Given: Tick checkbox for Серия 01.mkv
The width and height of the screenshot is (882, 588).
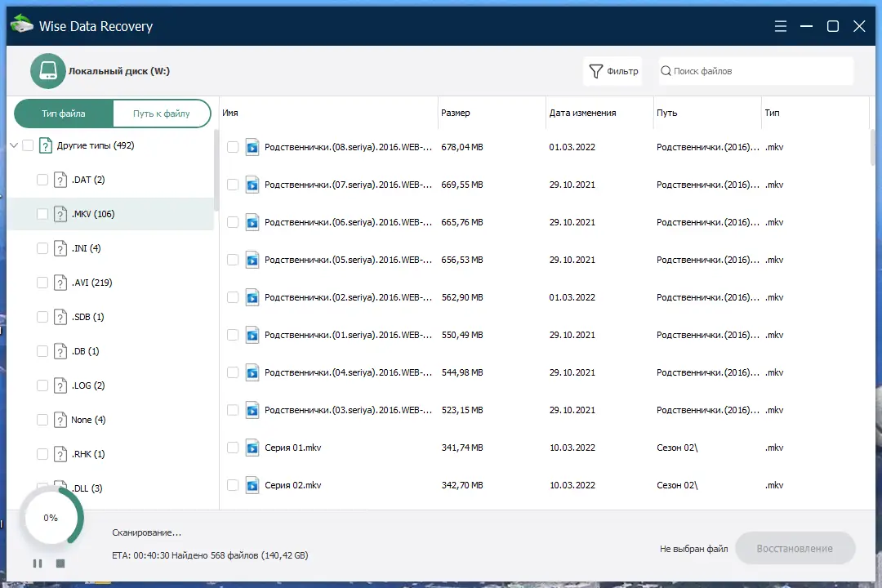Looking at the screenshot, I should (x=232, y=448).
